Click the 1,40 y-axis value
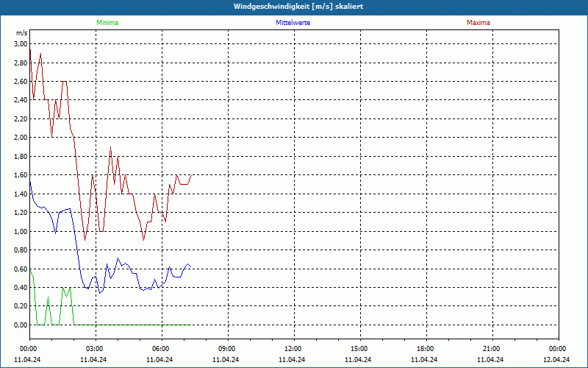Viewport: 588px width, 368px height. tap(21, 194)
